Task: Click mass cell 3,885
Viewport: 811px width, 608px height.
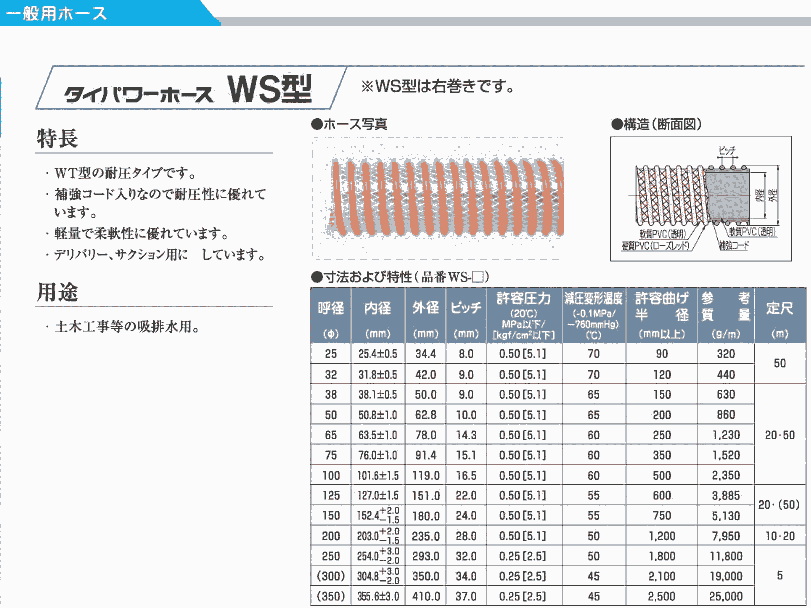Action: (726, 495)
